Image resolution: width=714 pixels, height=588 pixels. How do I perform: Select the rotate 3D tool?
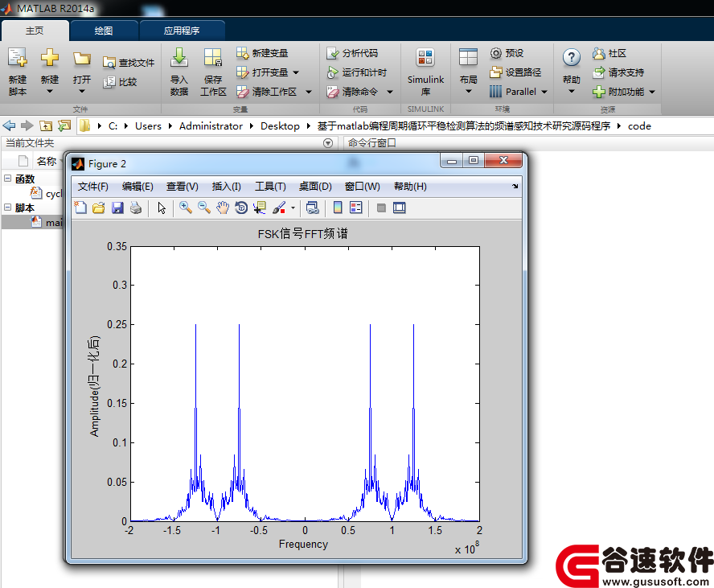[x=241, y=208]
